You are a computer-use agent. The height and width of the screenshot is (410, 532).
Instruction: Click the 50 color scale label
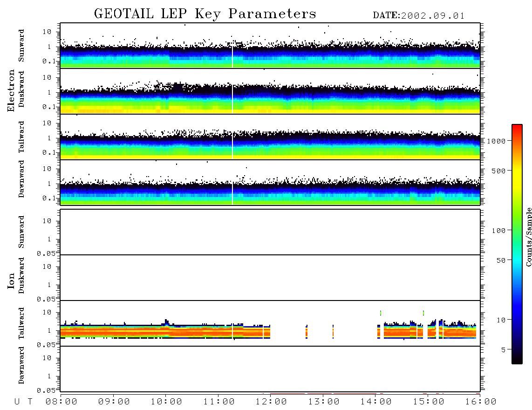[x=500, y=260]
